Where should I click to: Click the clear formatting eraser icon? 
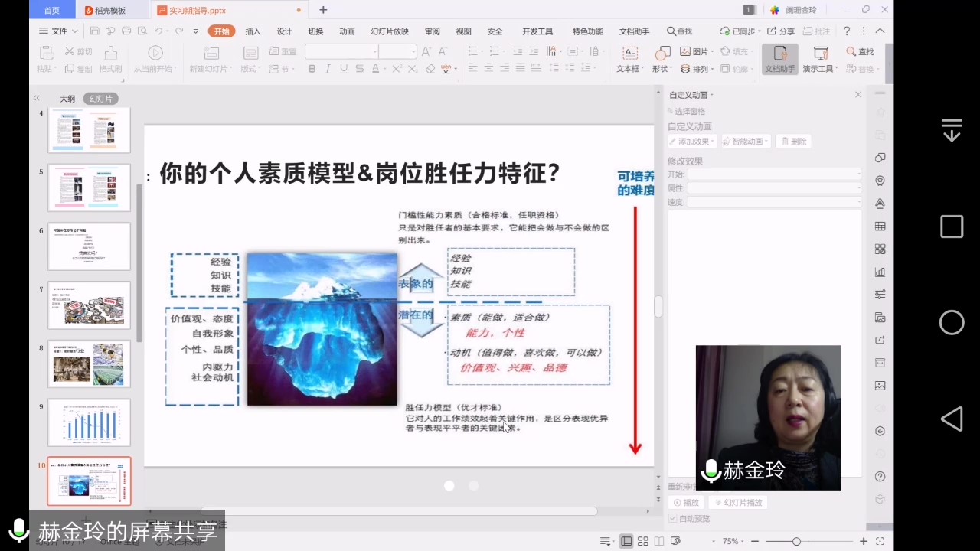point(430,69)
